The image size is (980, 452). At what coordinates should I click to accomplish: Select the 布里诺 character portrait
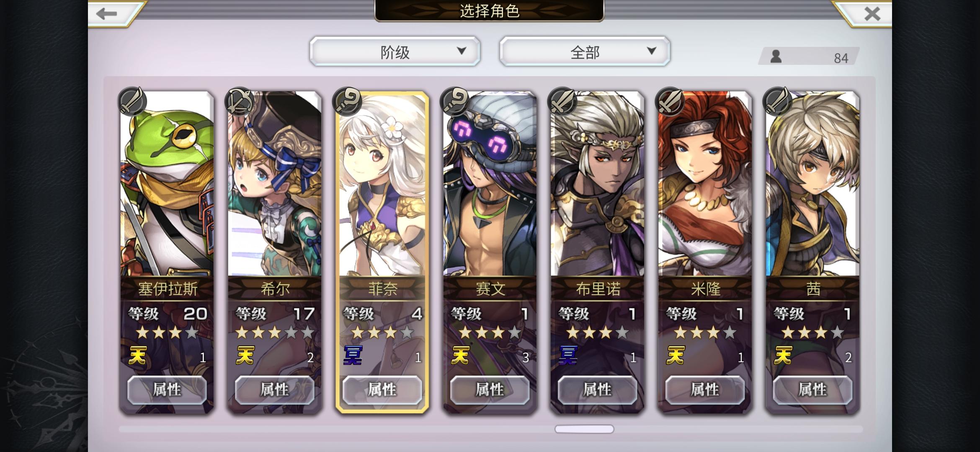[598, 184]
